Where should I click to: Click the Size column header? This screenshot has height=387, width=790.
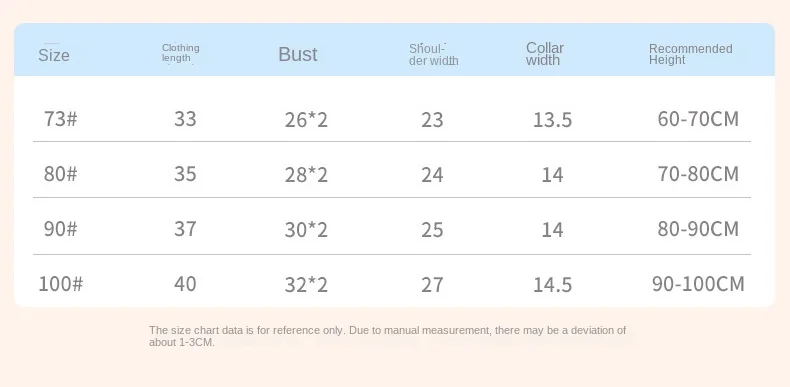point(54,55)
